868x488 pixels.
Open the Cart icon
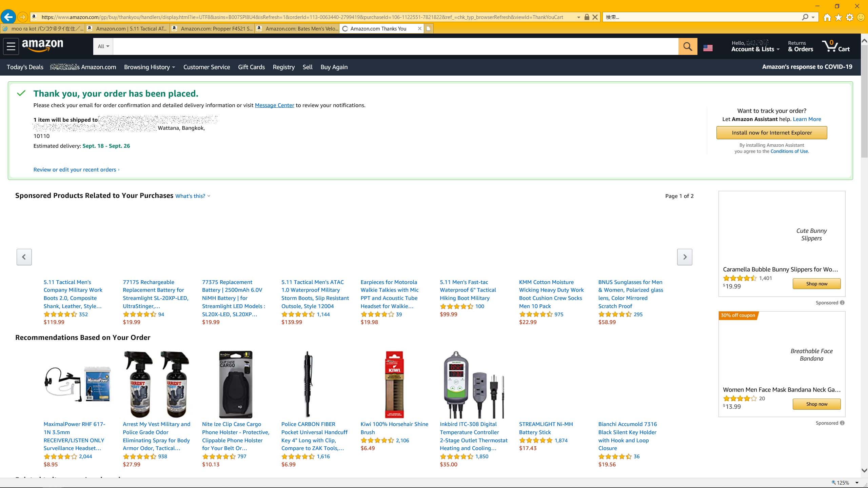coord(836,46)
